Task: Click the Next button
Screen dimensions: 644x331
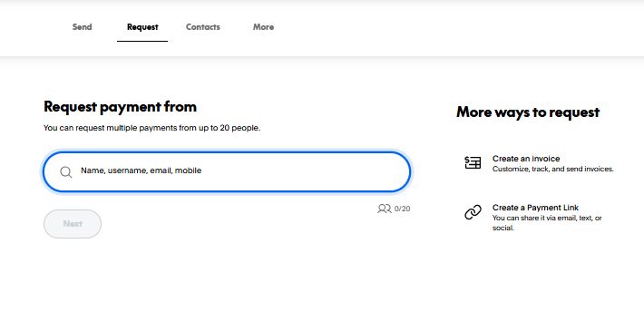Action: pos(73,224)
